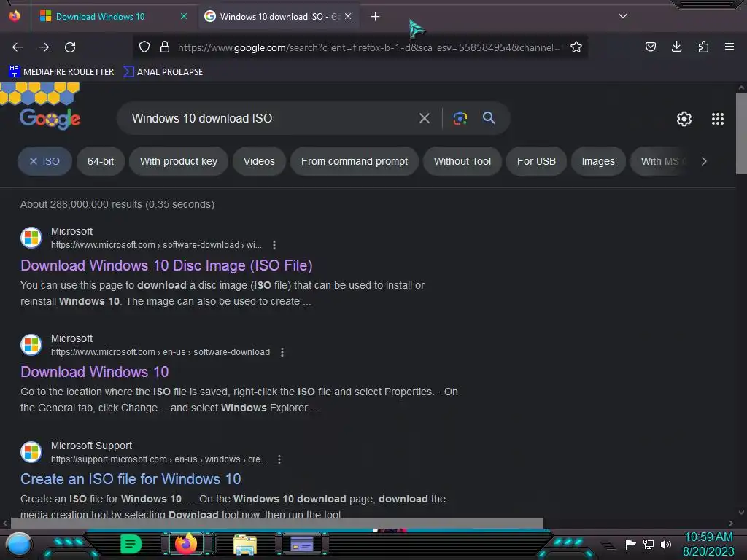Open the Firefox hamburger menu
Viewport: 747px width, 560px height.
click(729, 47)
